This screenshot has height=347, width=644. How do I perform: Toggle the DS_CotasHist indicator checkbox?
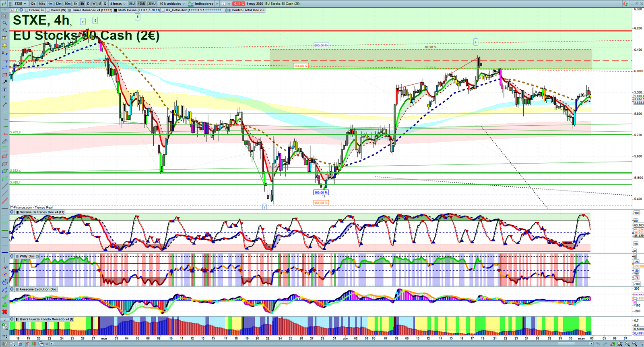click(163, 10)
